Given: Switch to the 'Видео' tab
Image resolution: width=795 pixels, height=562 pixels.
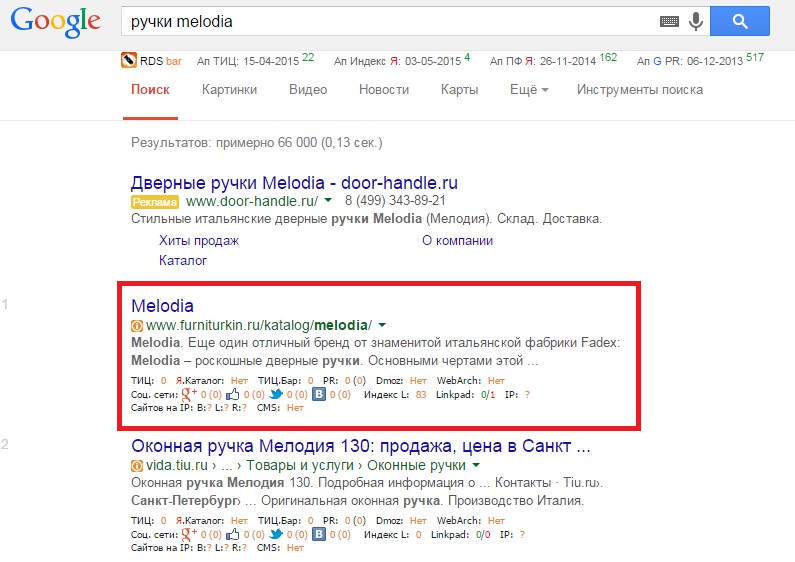Looking at the screenshot, I should pyautogui.click(x=308, y=90).
